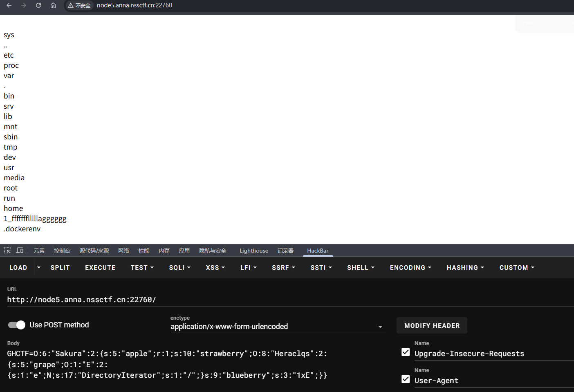The image size is (574, 392).
Task: Expand the enctype dropdown
Action: point(380,327)
